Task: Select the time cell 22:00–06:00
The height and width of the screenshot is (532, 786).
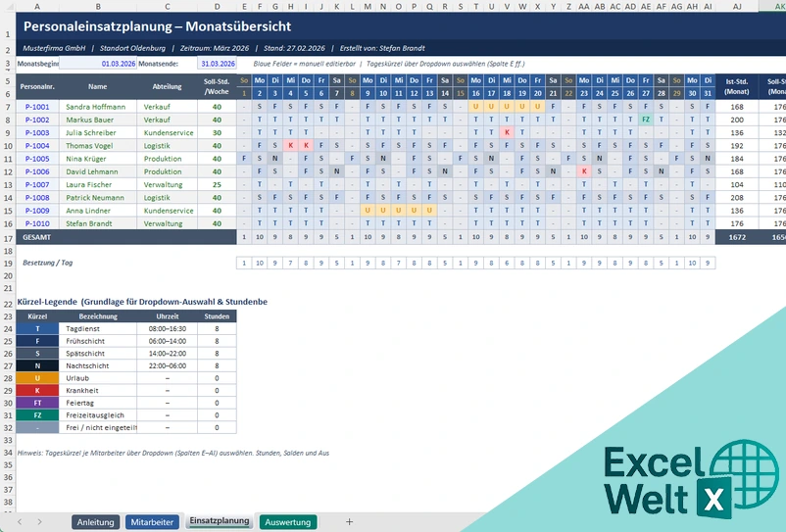Action: [x=167, y=366]
